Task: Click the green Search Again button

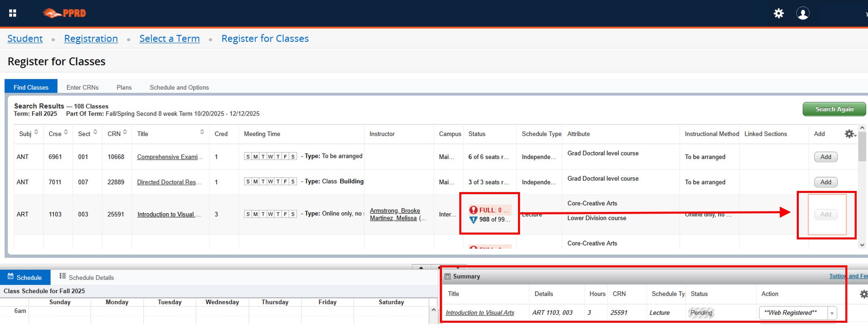Action: pos(834,109)
